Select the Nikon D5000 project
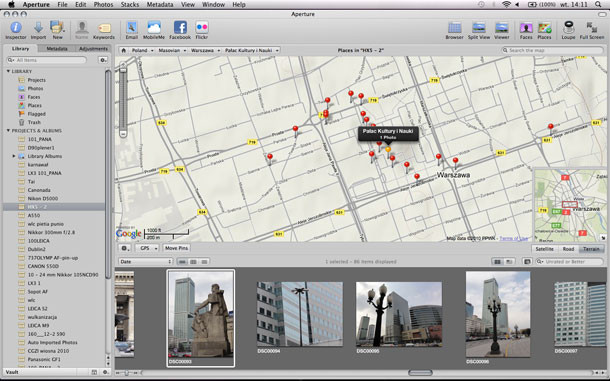The width and height of the screenshot is (610, 381). pyautogui.click(x=43, y=198)
